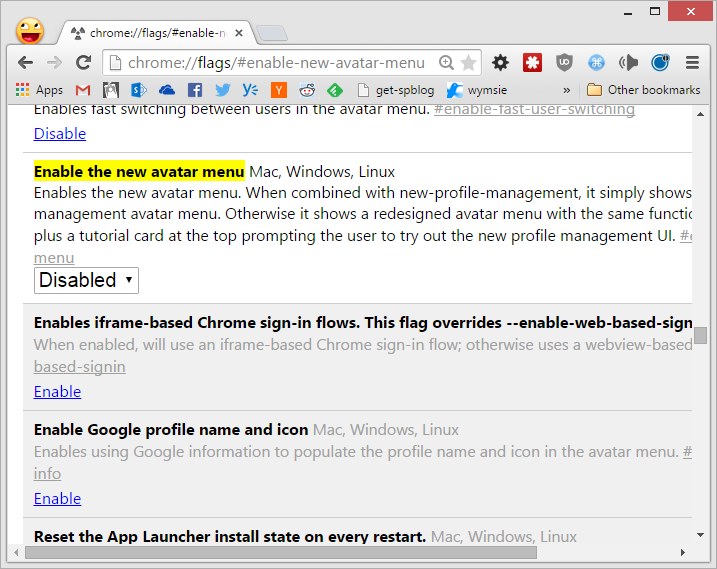Open the green Feedly bookmark
717x569 pixels.
tap(335, 90)
